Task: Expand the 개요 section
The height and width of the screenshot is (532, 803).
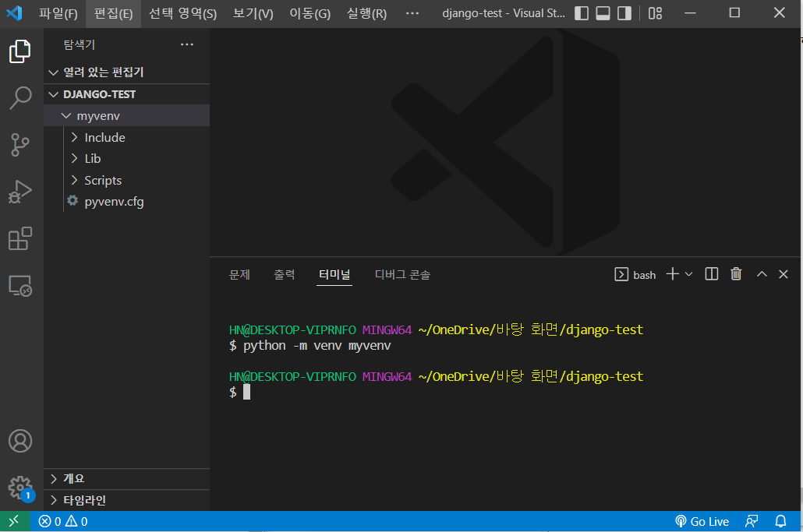Action: [126, 479]
